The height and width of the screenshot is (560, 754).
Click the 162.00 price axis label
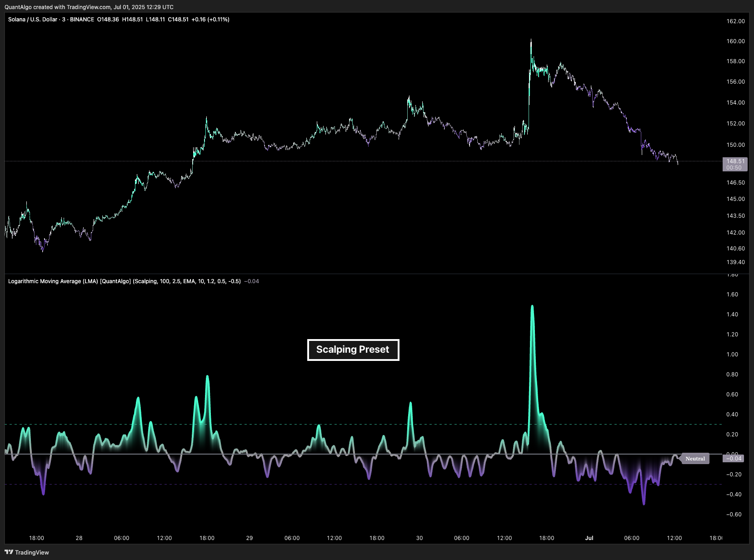click(x=736, y=21)
